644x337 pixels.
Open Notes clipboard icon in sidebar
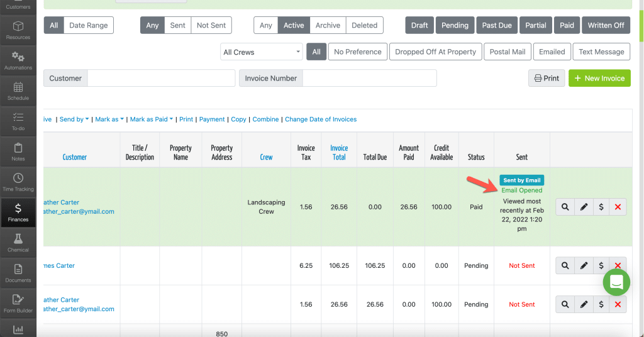[18, 148]
